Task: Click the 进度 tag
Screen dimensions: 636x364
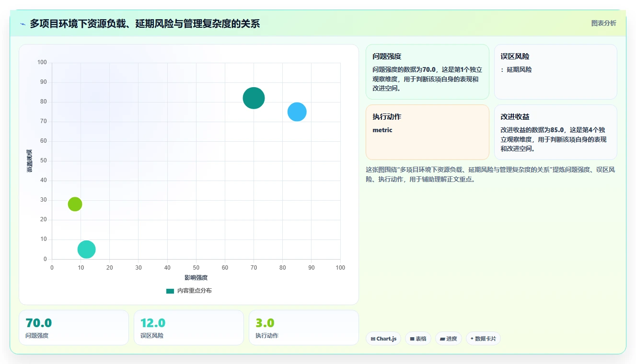Action: [449, 339]
